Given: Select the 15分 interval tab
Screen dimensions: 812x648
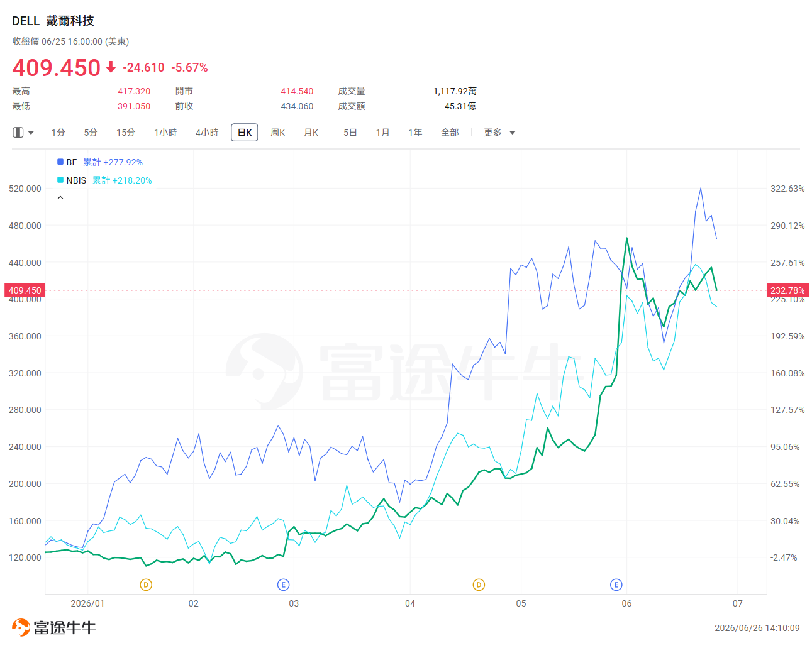Looking at the screenshot, I should pos(126,133).
